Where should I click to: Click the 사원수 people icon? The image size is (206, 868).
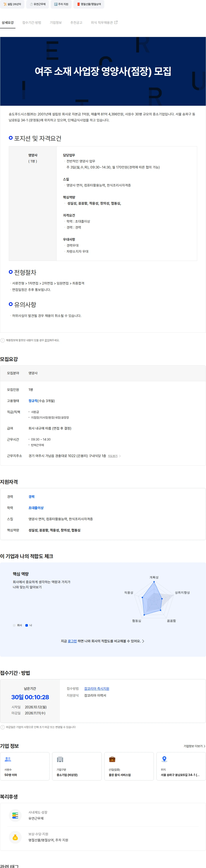(x=8, y=759)
